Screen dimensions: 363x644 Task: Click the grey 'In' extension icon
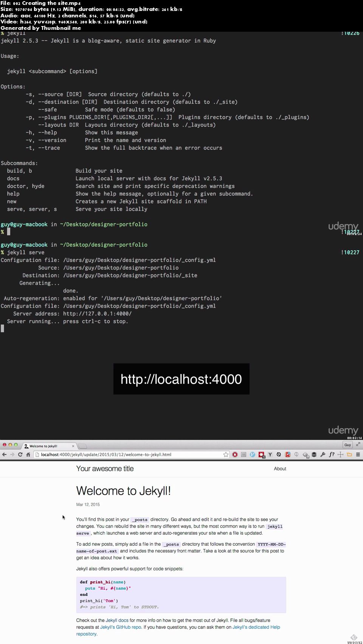[244, 455]
